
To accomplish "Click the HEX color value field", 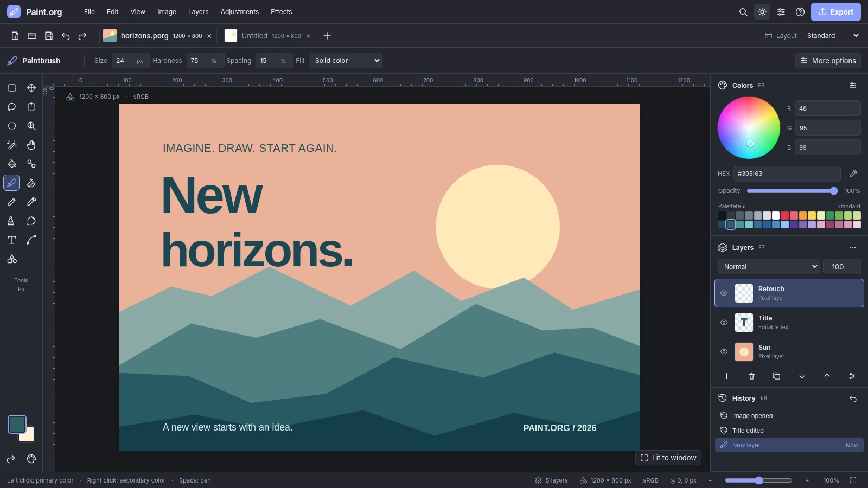I will (787, 174).
